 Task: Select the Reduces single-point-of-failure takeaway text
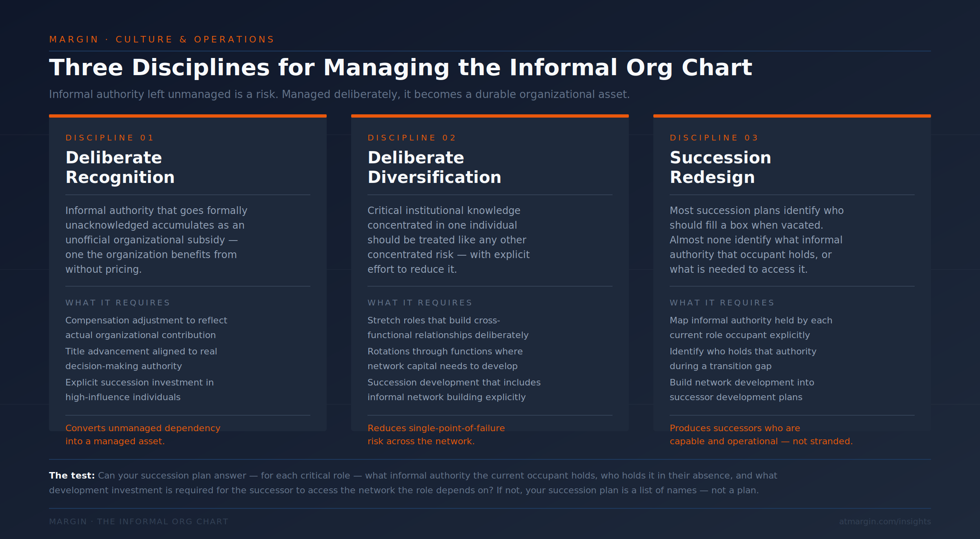click(x=436, y=434)
